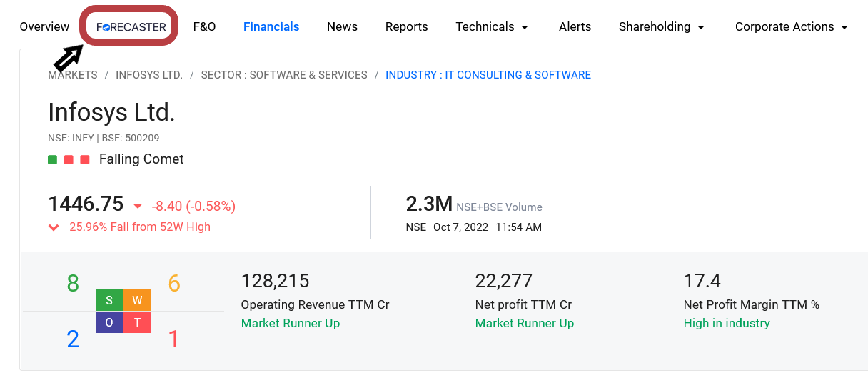Click the Falling Comet label
Screen dimensions: 868x378
(141, 159)
